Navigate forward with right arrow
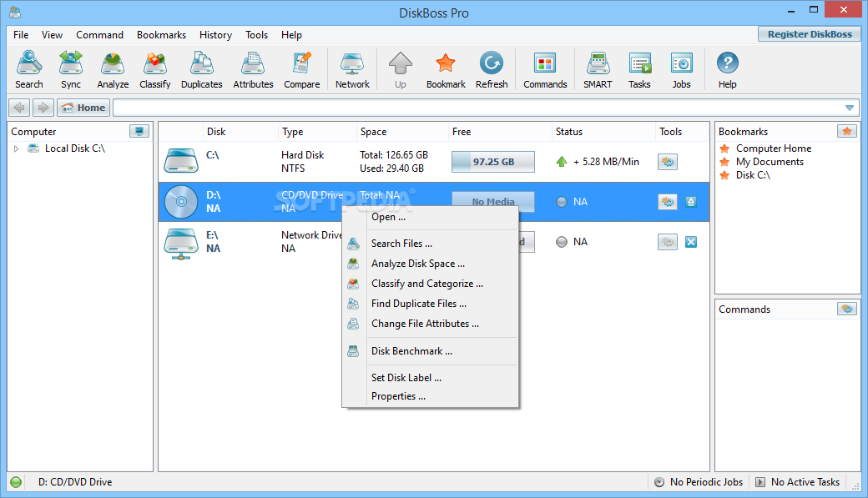This screenshot has height=498, width=868. [43, 108]
